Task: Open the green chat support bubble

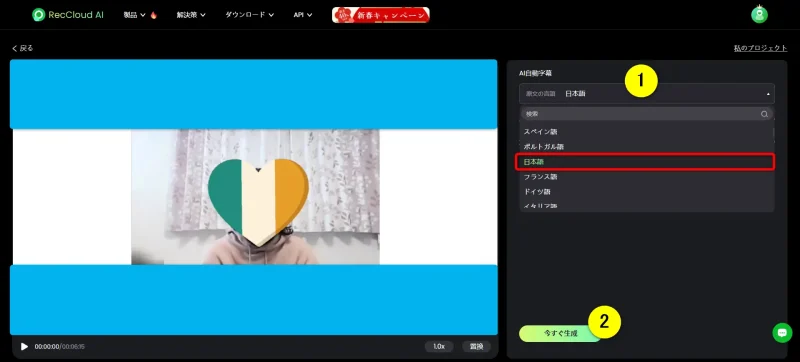Action: point(782,332)
